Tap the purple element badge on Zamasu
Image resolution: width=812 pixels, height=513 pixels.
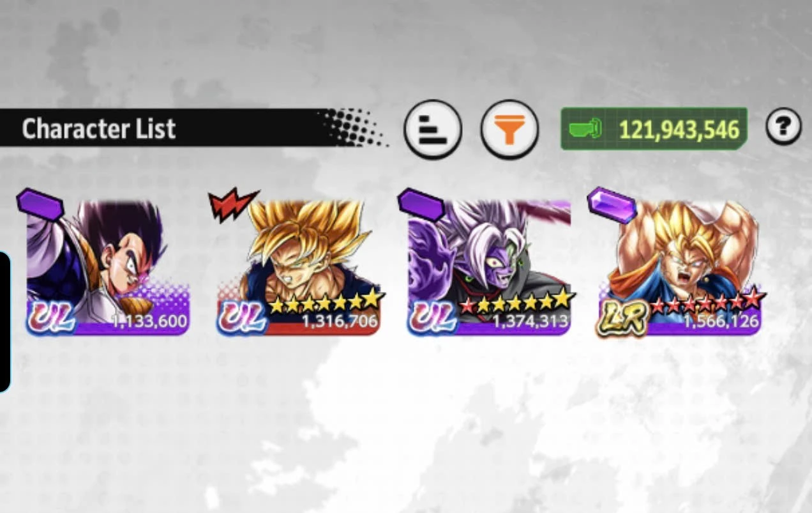coord(421,204)
